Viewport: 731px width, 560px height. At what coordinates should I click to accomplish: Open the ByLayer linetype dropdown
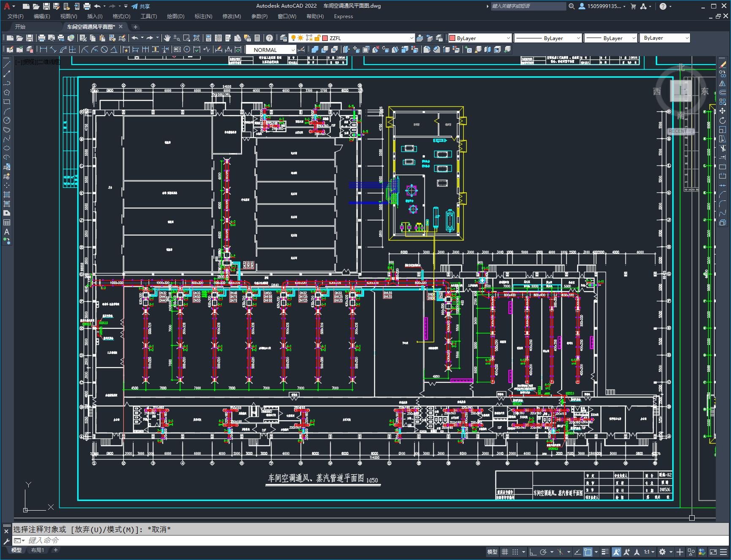pos(548,38)
